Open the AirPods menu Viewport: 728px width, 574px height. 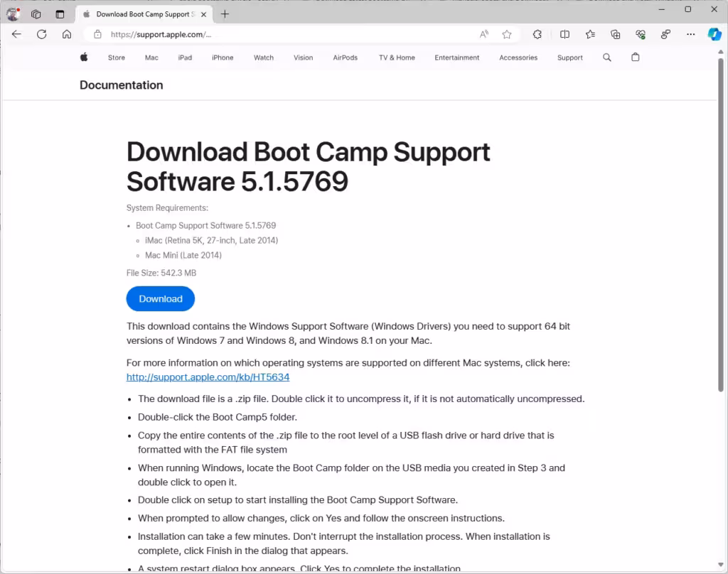click(x=346, y=58)
